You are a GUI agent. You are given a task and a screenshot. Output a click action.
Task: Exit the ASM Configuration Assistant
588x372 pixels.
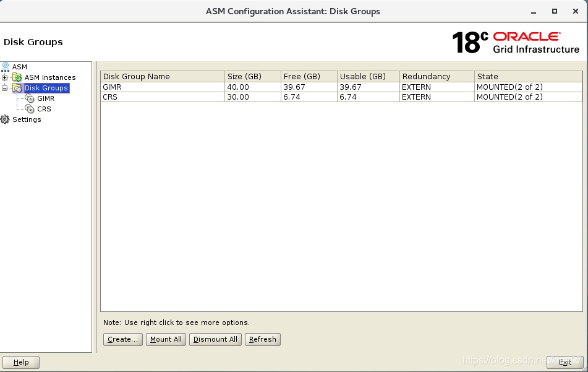point(565,362)
